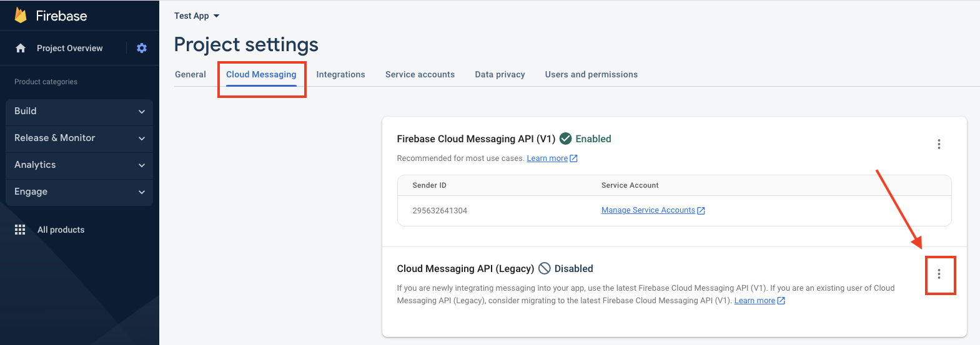Click the Disabled status icon
The width and height of the screenshot is (980, 345).
[545, 268]
